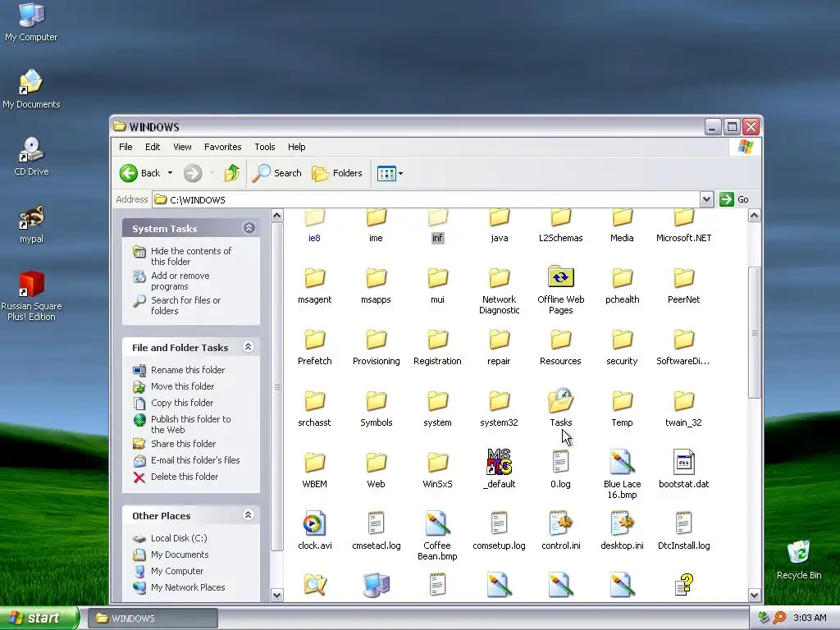Select the clock.avi video file icon
This screenshot has height=630, width=840.
coord(314,523)
